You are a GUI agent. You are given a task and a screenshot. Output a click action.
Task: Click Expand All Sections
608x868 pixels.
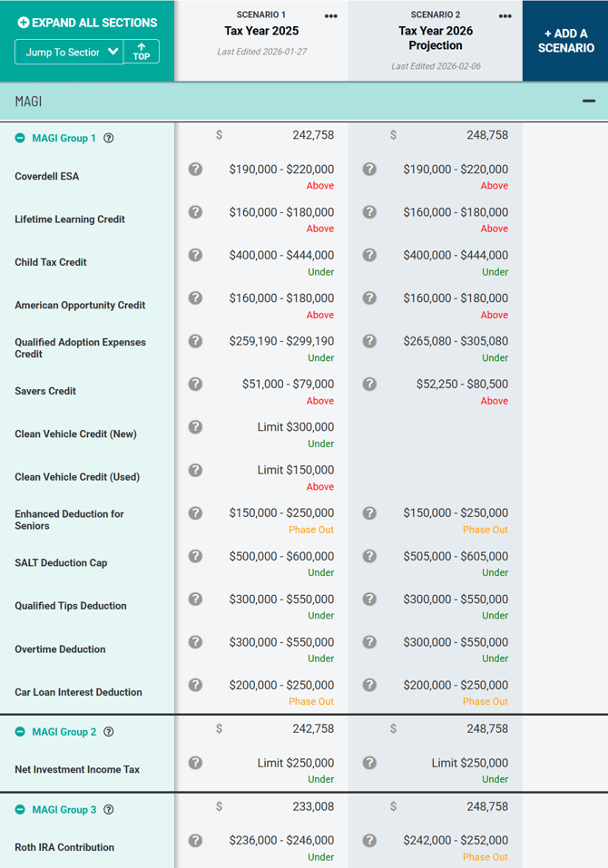87,23
